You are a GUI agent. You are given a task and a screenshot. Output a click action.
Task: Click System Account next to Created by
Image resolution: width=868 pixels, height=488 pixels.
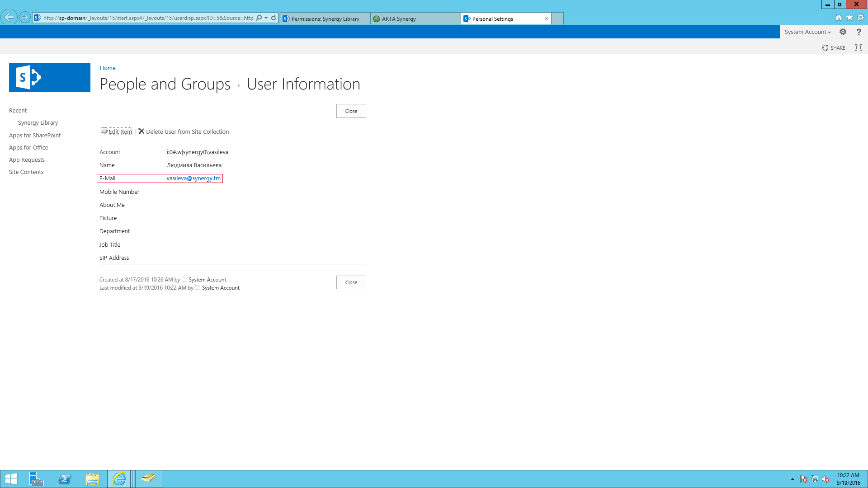pyautogui.click(x=207, y=280)
